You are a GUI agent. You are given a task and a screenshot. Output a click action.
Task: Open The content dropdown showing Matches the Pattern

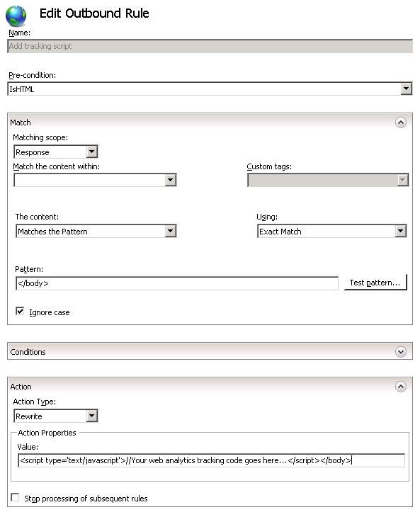[96, 231]
